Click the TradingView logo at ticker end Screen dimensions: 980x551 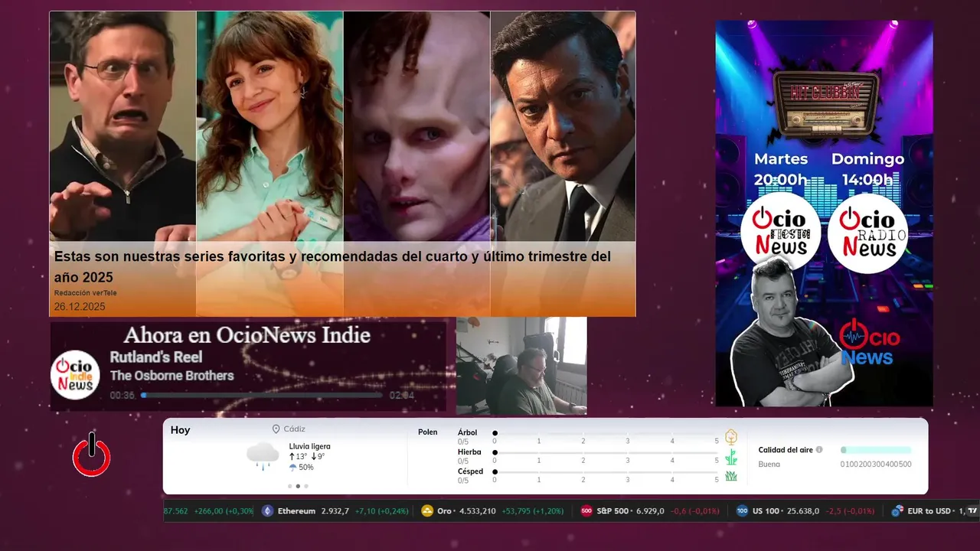973,510
